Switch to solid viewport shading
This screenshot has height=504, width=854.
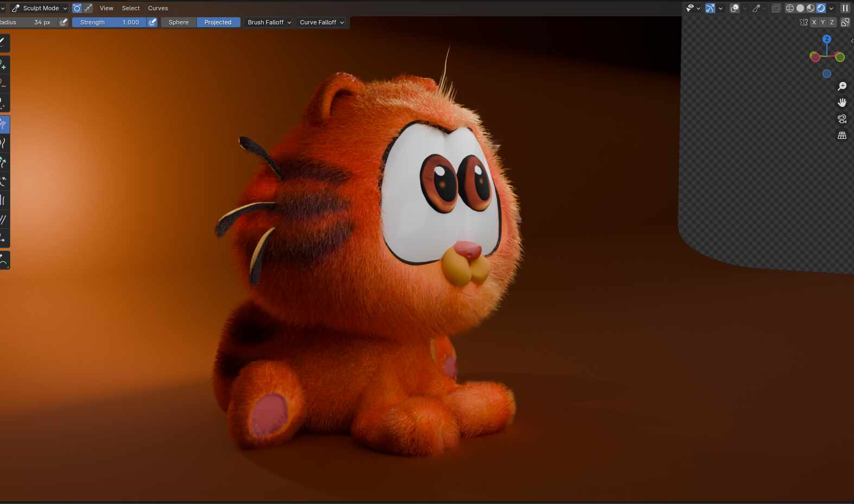(x=800, y=8)
